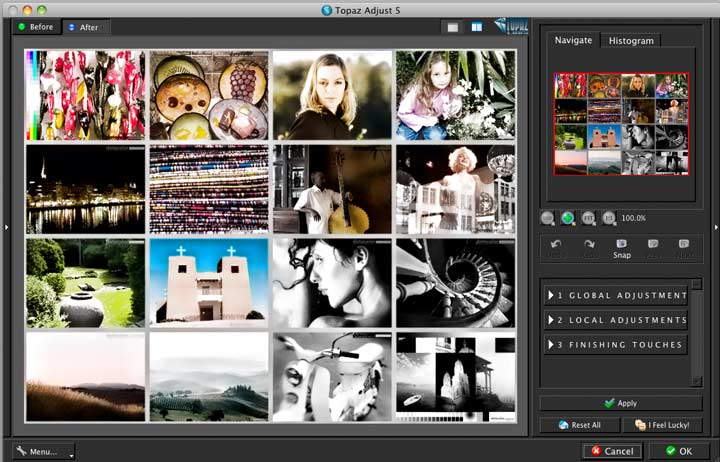Click the FIT zoom button
This screenshot has height=462, width=720.
(x=588, y=218)
